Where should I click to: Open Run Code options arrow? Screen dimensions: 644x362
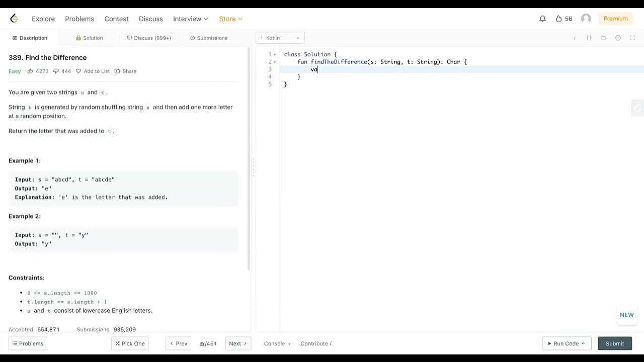(x=583, y=344)
